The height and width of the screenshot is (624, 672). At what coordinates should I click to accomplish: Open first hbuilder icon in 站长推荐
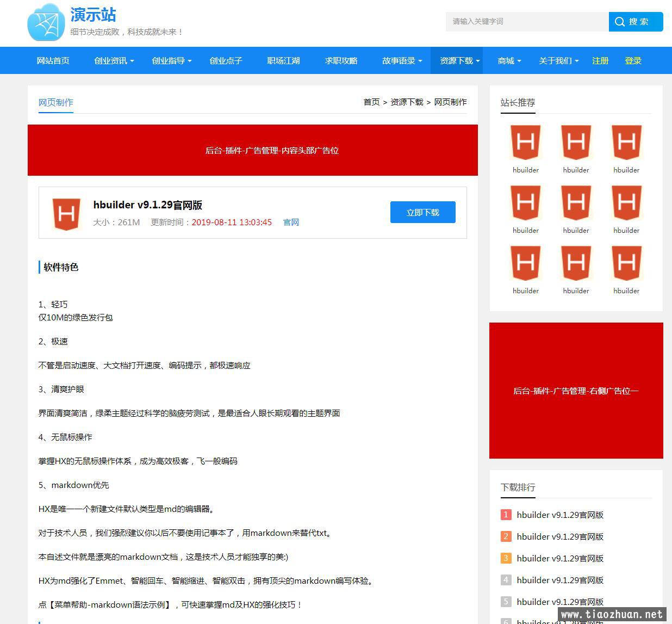point(525,143)
